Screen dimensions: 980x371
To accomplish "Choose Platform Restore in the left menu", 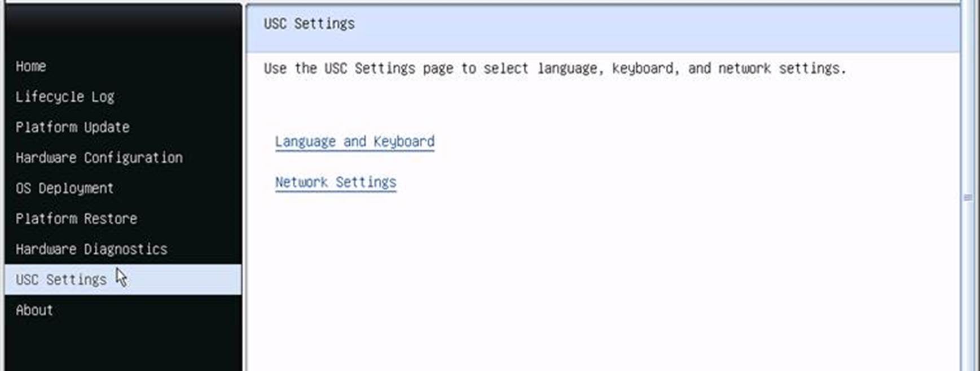I will [x=76, y=219].
